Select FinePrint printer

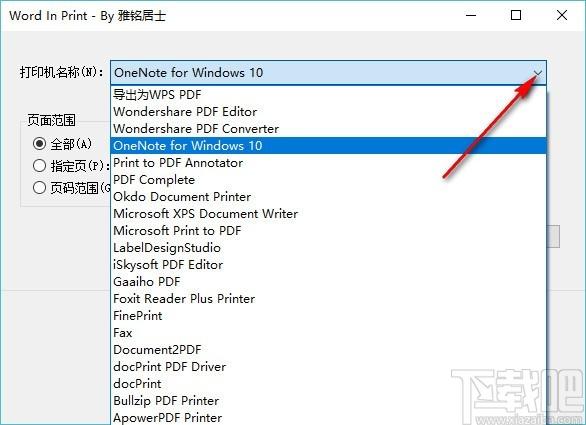coord(329,316)
